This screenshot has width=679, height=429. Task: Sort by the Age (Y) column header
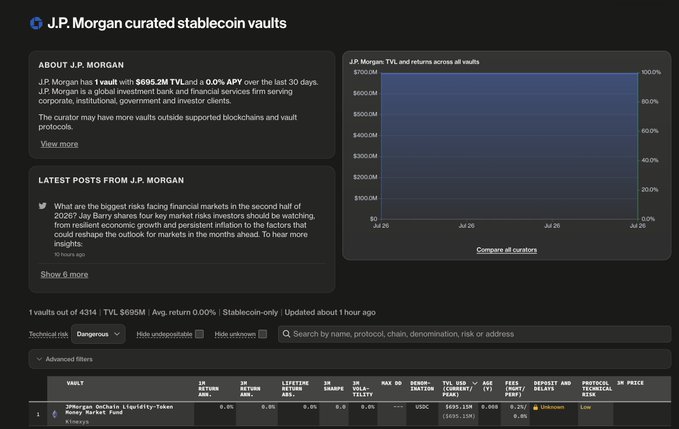coord(488,386)
